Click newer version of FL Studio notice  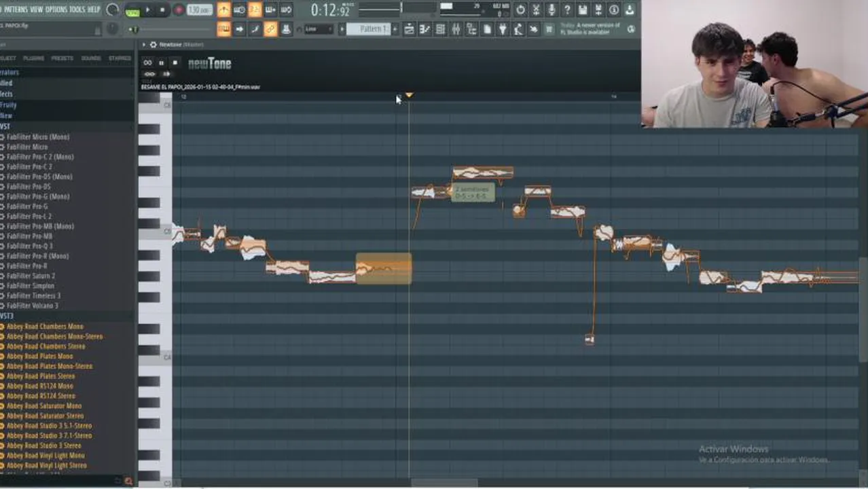point(590,29)
